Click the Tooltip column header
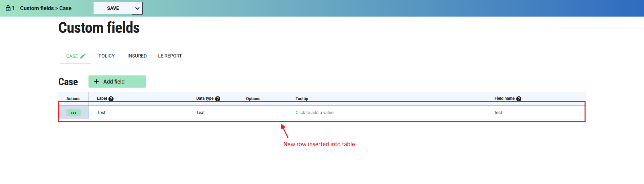Image resolution: width=644 pixels, height=184 pixels. click(302, 99)
